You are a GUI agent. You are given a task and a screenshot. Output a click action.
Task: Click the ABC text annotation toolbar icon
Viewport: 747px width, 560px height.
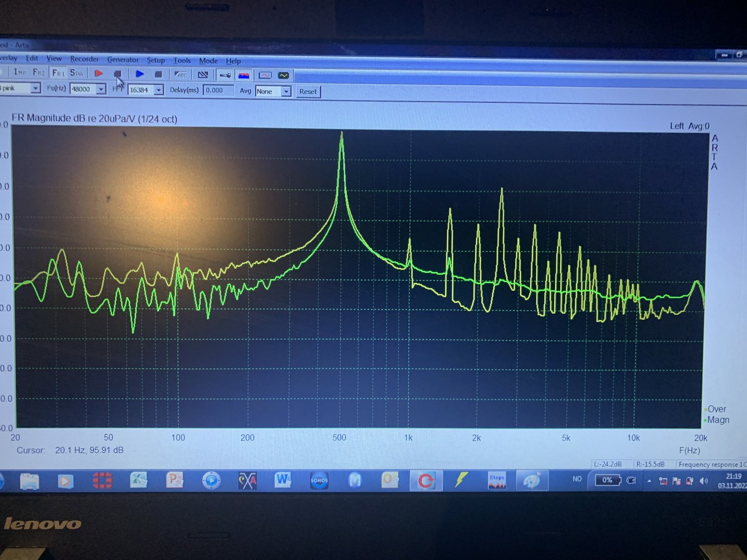tap(181, 75)
